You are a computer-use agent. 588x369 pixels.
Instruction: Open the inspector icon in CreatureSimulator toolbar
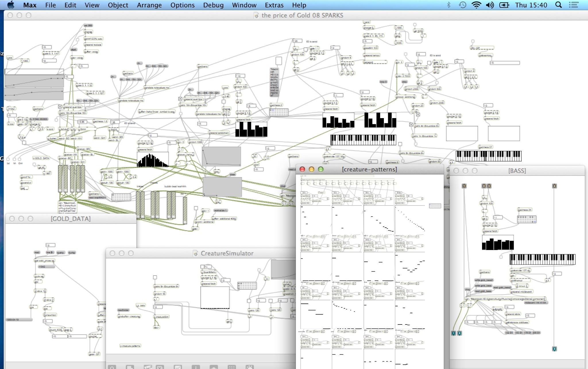point(196,367)
